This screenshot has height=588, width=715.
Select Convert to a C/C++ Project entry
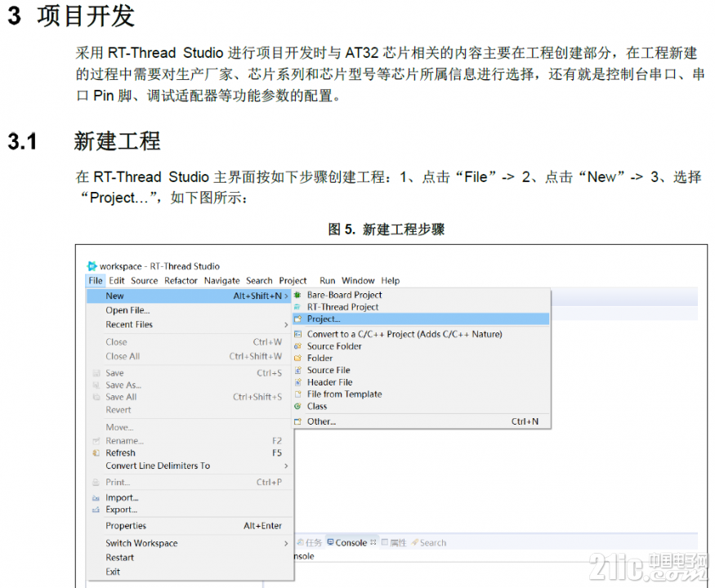(x=421, y=334)
